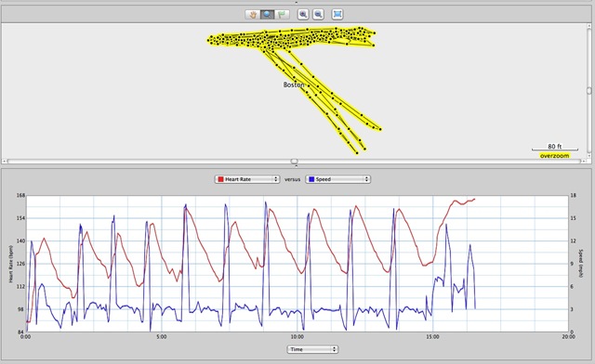Activate the magnifier zoom tool

click(268, 15)
